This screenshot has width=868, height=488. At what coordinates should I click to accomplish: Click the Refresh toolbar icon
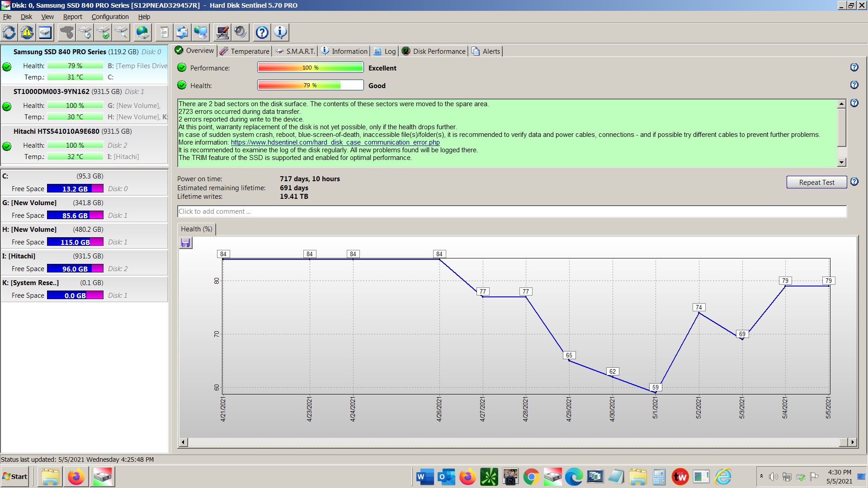[x=9, y=33]
